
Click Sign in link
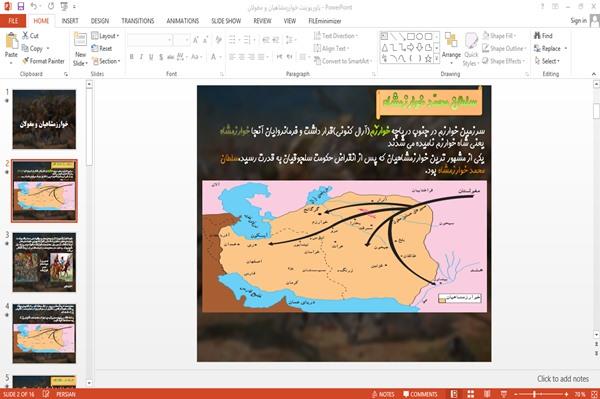(x=578, y=21)
